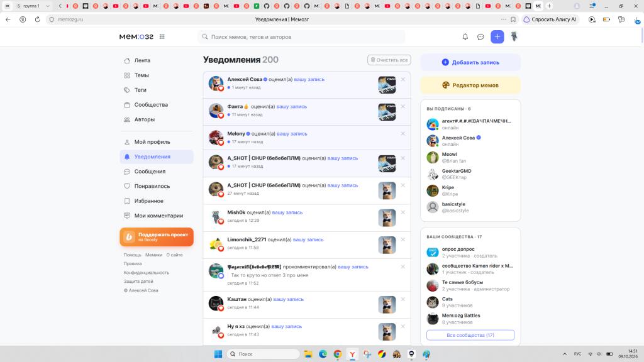
Task: Click the blue plus create button
Action: tap(497, 37)
